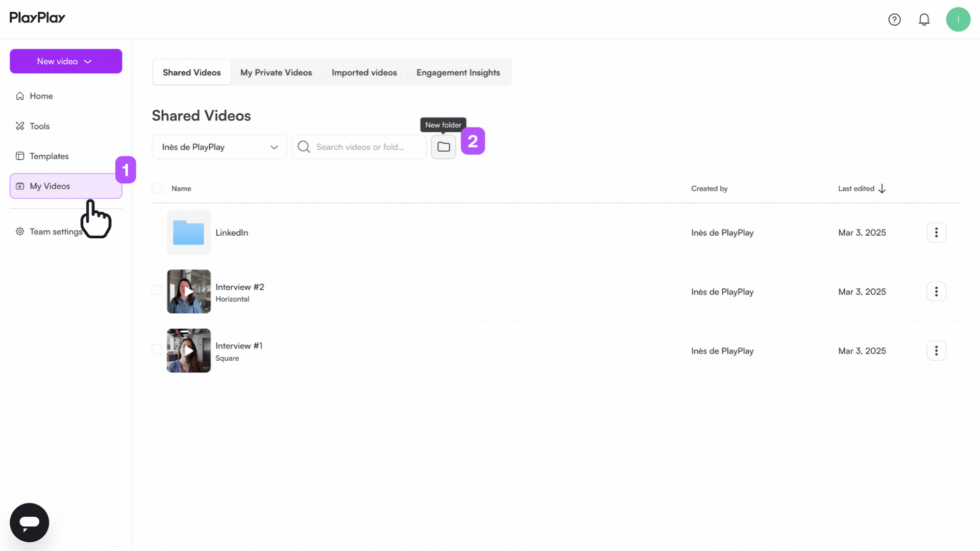Click the search videos or folders field
This screenshot has height=551, width=980.
(x=359, y=147)
